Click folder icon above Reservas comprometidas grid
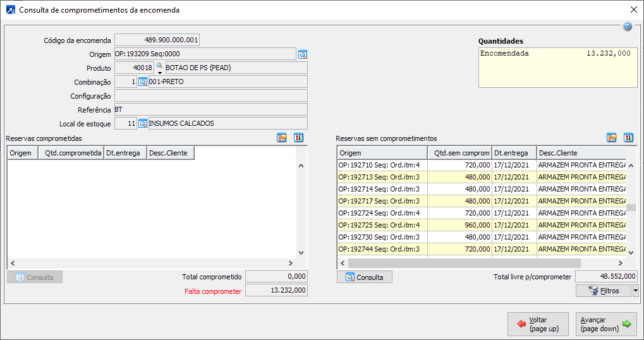Screen dimensions: 644x340 (x=282, y=138)
